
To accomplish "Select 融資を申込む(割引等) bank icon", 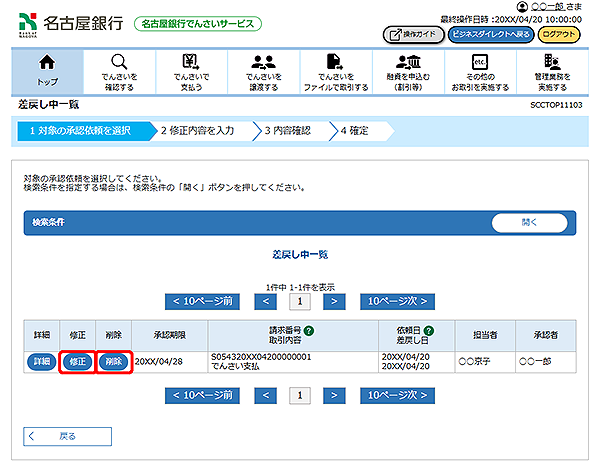I will [x=407, y=70].
